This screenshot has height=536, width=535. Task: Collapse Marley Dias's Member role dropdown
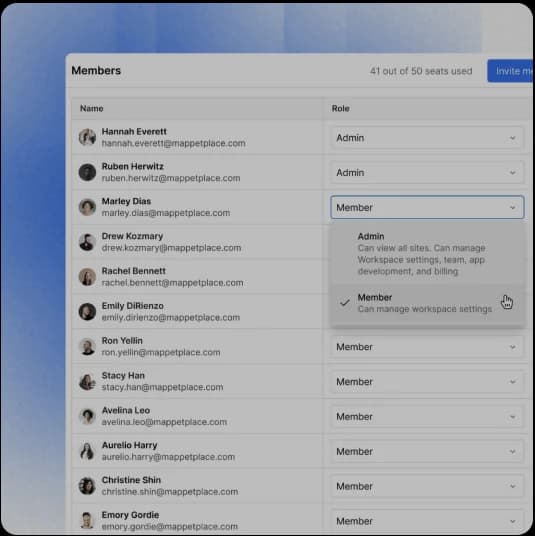click(427, 207)
